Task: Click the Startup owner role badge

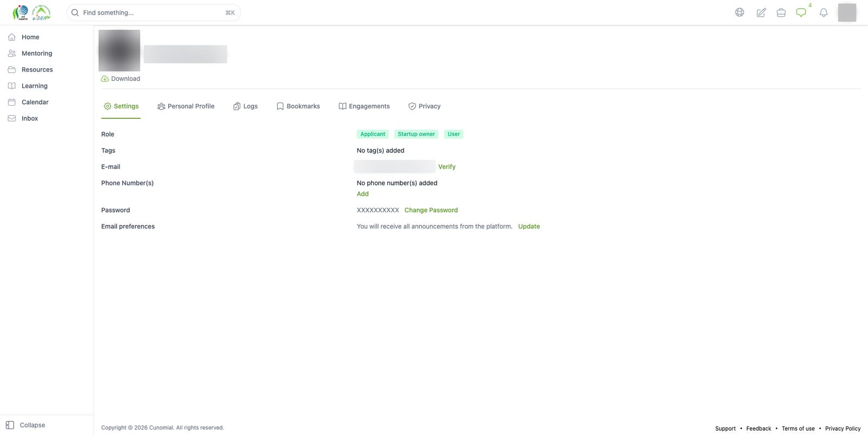Action: [416, 134]
